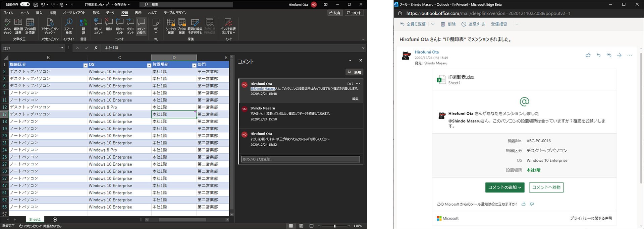Screen dimensions: 644x229
Task: Click Edge address bar outlook.office.com URL
Action: point(488,13)
